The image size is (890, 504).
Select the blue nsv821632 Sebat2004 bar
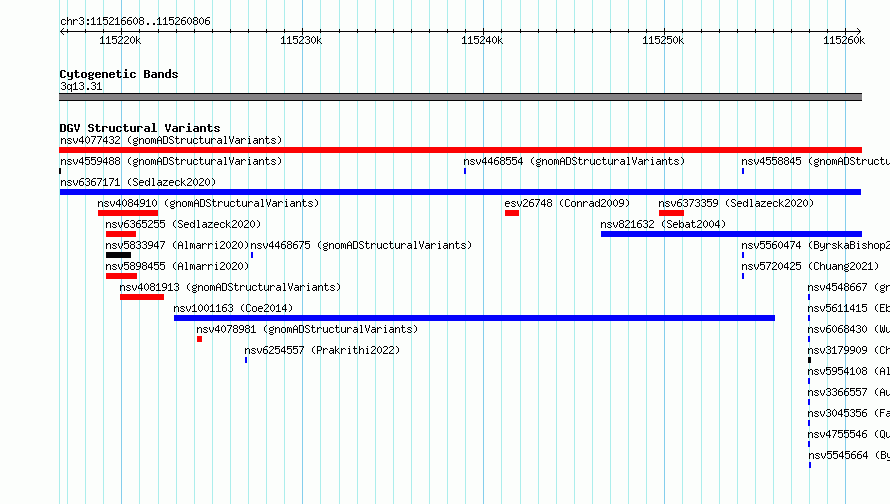click(x=731, y=234)
